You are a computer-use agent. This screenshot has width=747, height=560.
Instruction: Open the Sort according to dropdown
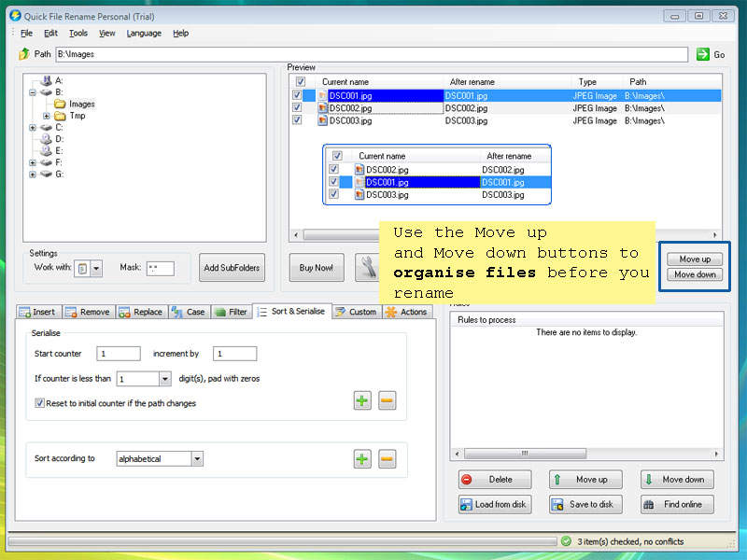197,459
